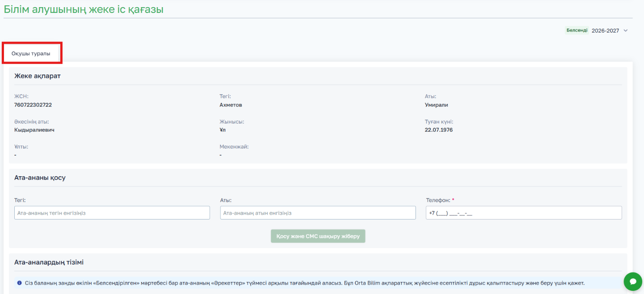Click the «ЖСН:» field label
This screenshot has width=644, height=294.
click(x=21, y=96)
